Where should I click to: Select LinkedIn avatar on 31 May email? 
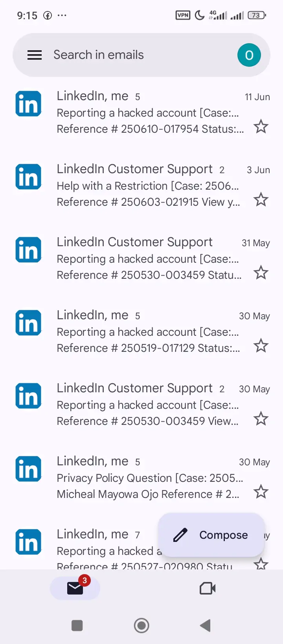[x=28, y=250]
